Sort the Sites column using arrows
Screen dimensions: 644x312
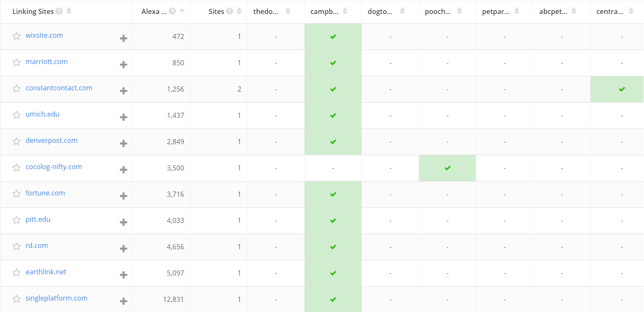pos(239,11)
